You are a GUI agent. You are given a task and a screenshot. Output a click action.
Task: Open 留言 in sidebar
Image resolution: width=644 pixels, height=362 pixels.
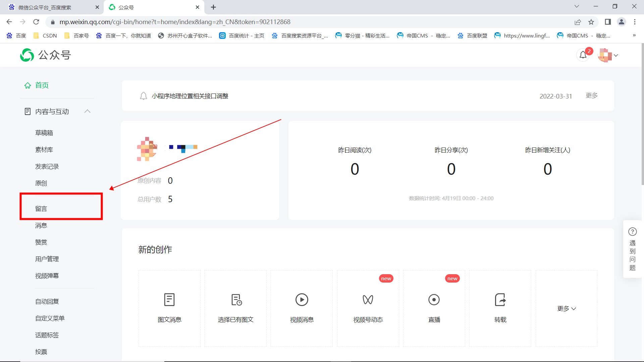tap(41, 208)
